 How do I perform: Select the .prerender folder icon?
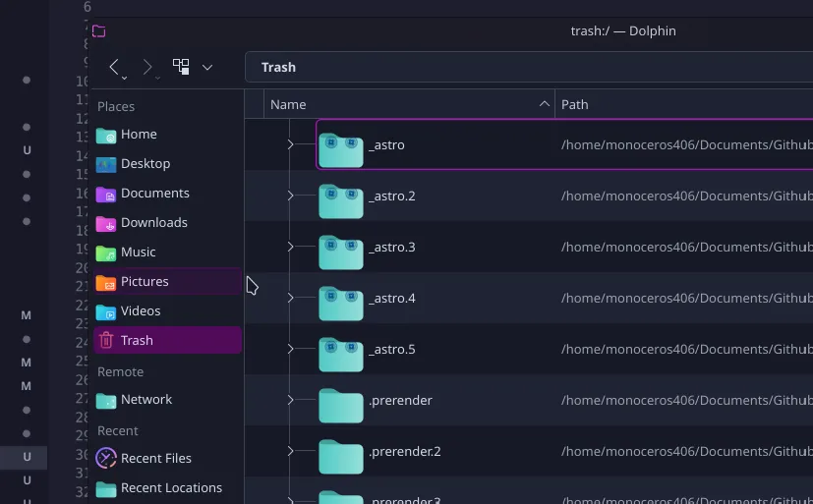(341, 406)
